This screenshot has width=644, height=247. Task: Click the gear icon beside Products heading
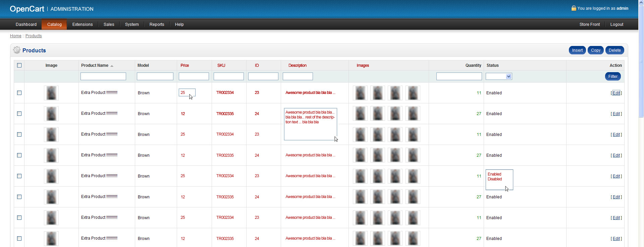pos(17,50)
